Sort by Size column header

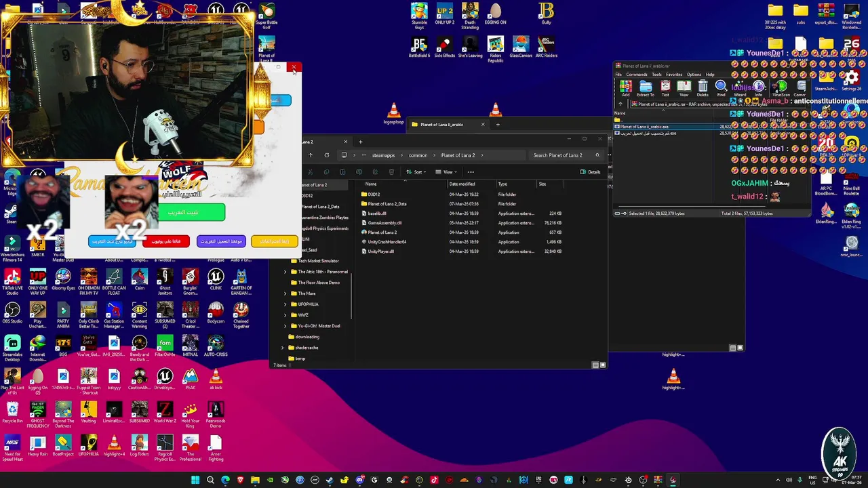point(542,184)
